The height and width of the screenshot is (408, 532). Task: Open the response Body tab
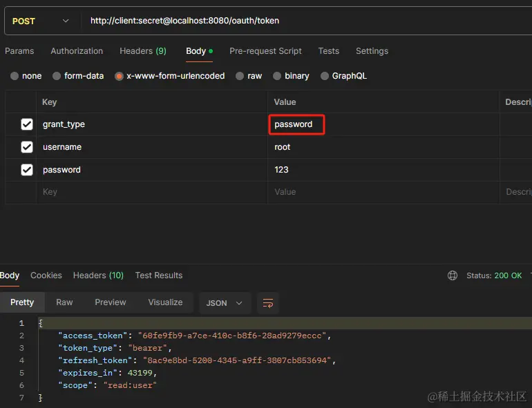[10, 275]
